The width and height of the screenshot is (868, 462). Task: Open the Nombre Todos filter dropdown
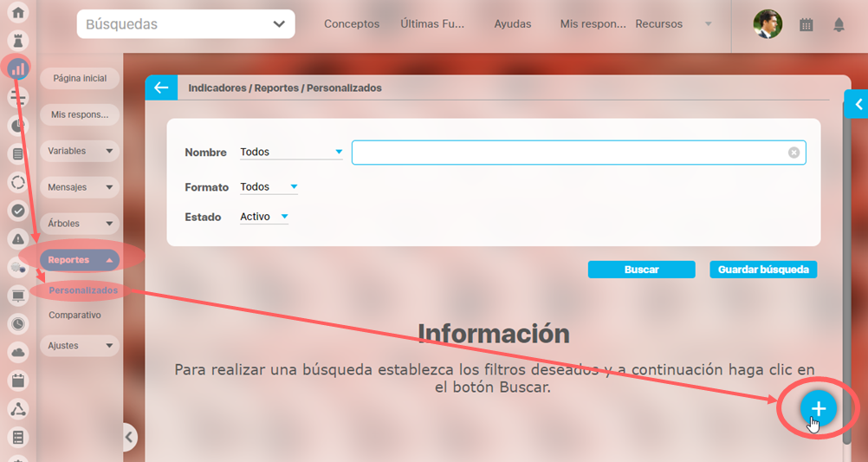(291, 152)
